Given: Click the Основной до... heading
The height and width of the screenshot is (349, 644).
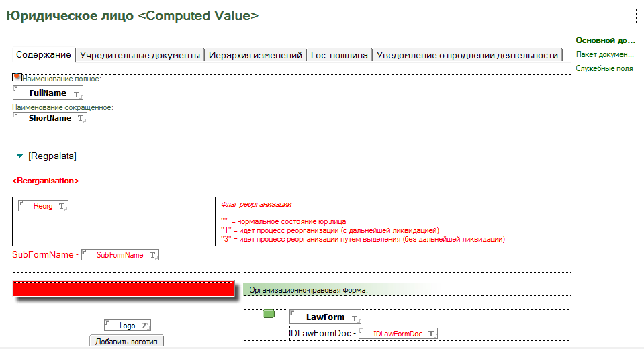Looking at the screenshot, I should 606,40.
